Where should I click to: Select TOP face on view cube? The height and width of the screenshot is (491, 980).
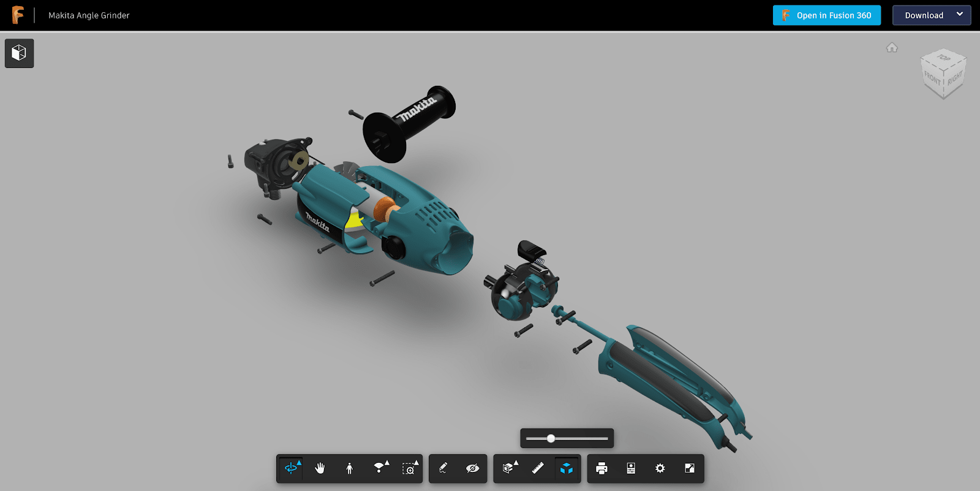tap(944, 58)
